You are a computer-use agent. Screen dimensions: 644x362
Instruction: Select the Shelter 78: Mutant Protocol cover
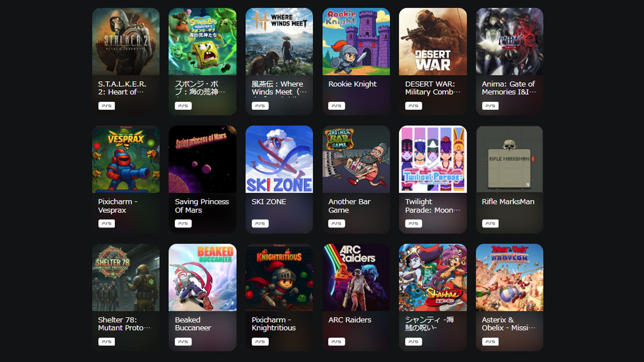click(x=126, y=277)
